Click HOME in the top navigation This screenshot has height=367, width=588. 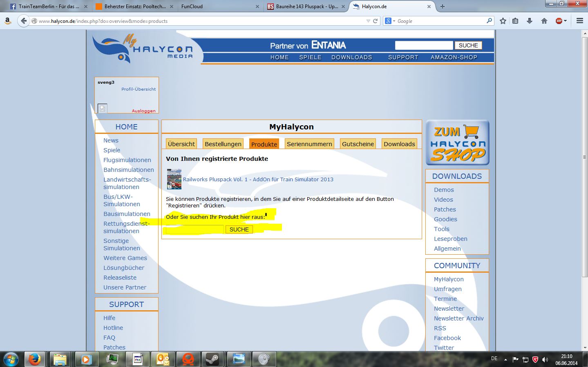coord(279,57)
